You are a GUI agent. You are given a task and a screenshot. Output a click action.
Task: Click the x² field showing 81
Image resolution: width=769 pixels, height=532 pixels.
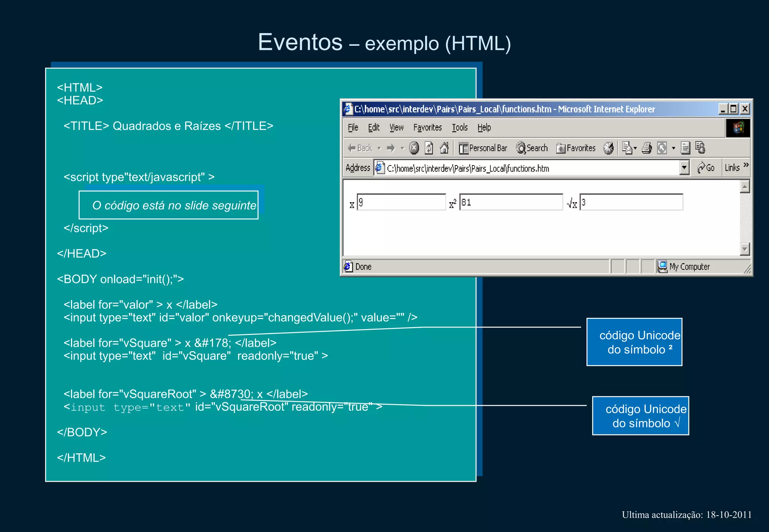(511, 202)
